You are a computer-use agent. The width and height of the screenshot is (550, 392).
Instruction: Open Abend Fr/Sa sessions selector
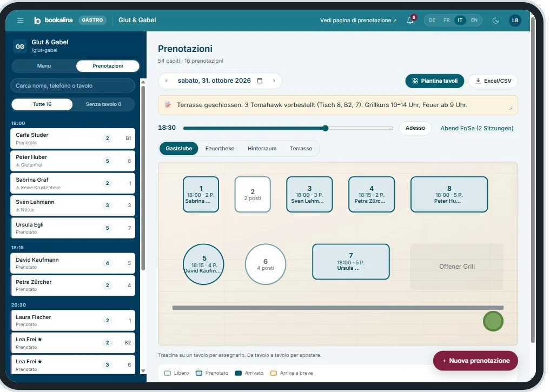point(476,128)
